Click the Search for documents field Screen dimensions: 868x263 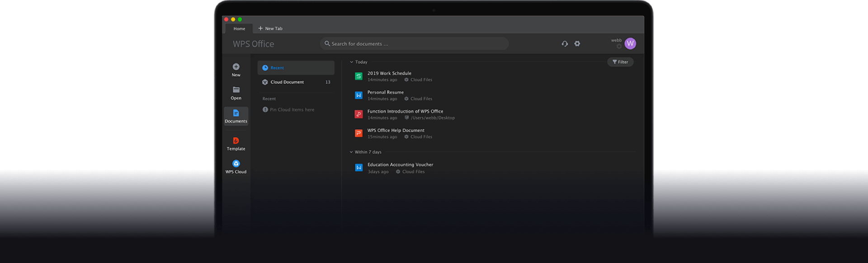click(x=414, y=44)
